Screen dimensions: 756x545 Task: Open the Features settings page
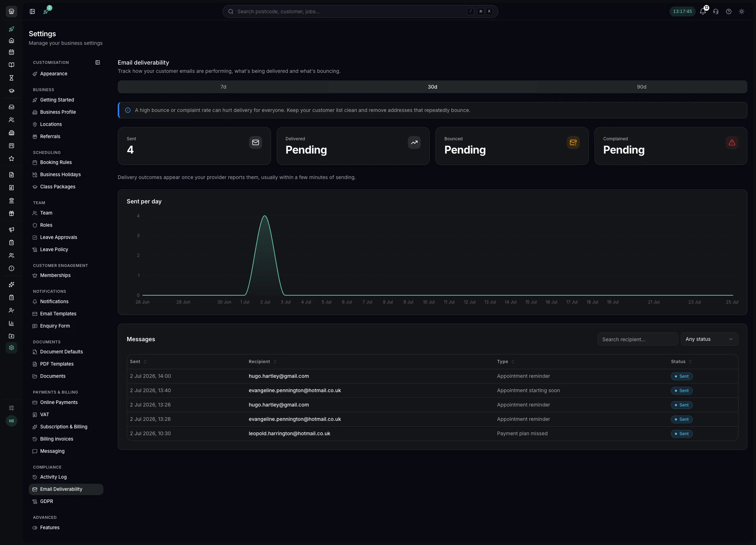click(x=66, y=527)
